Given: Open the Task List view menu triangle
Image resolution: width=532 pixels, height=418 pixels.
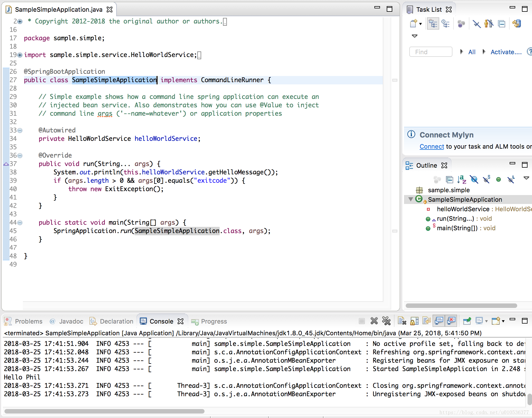Looking at the screenshot, I should 415,36.
